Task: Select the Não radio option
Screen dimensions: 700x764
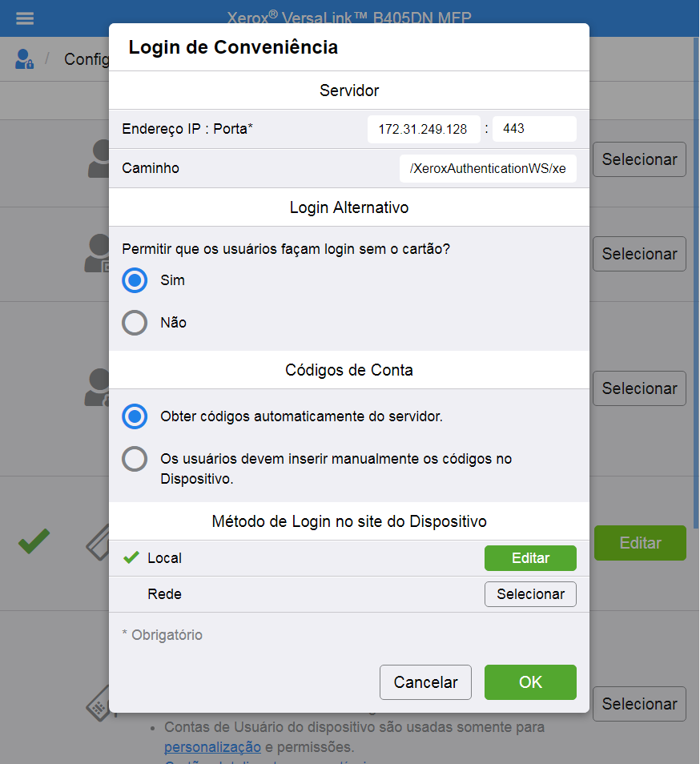Action: [x=135, y=323]
